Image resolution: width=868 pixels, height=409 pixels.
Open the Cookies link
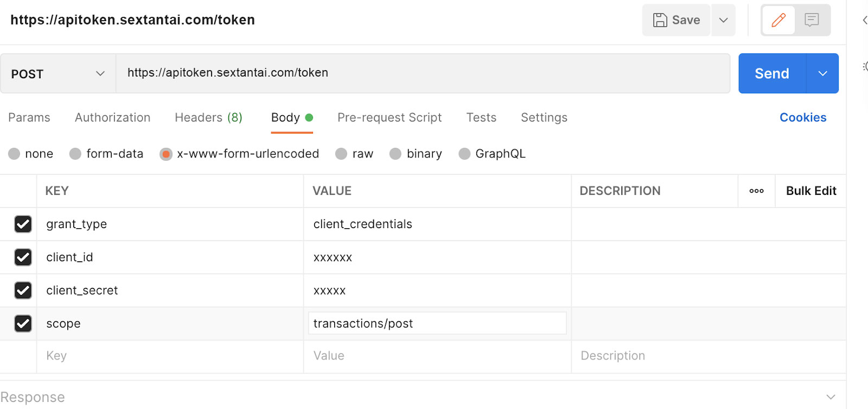click(x=802, y=117)
